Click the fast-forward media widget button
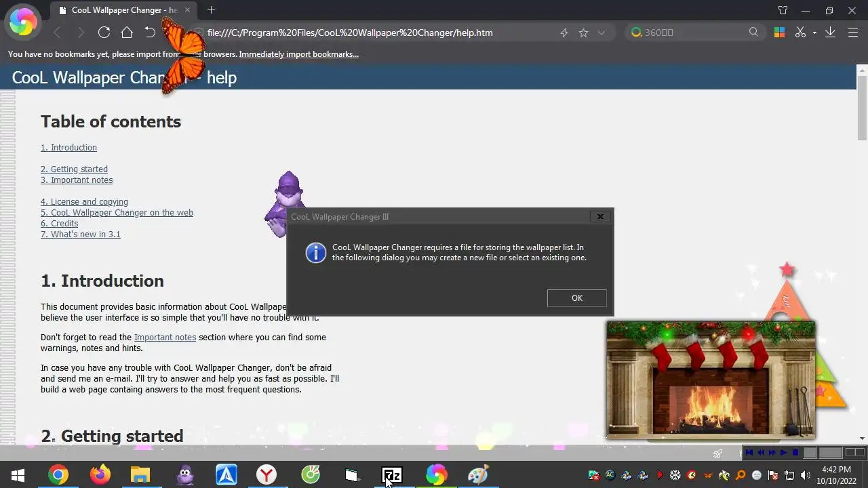868x488 pixels. click(x=772, y=453)
